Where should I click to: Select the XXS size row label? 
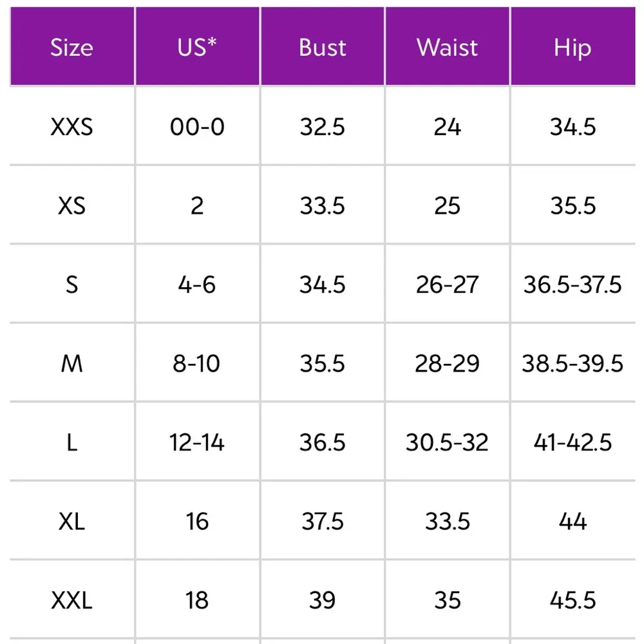(71, 127)
